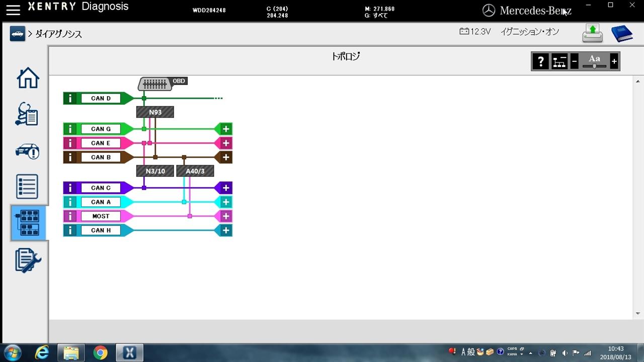The width and height of the screenshot is (644, 362).
Task: Select the CAN D bus label
Action: click(x=101, y=98)
